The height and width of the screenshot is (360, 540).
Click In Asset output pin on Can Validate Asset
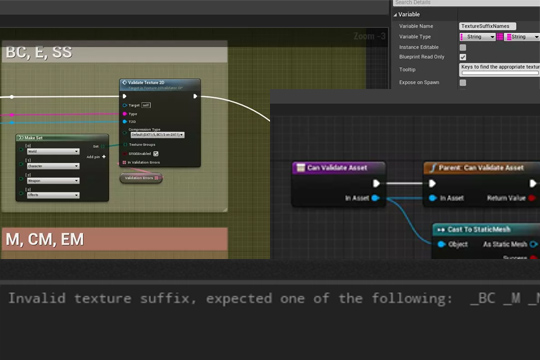(x=376, y=198)
